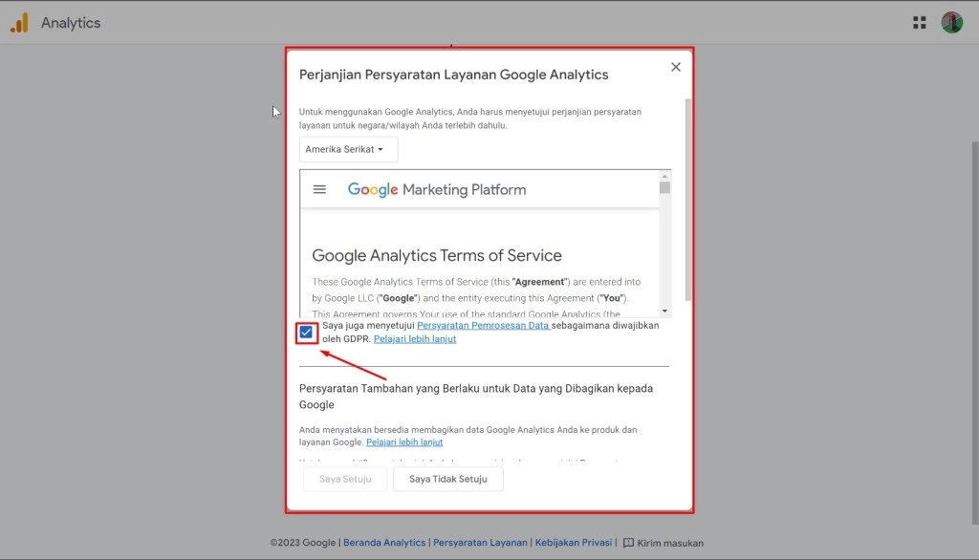Viewport: 979px width, 560px height.
Task: Uncheck the GDPR data processing checkbox
Action: (306, 333)
